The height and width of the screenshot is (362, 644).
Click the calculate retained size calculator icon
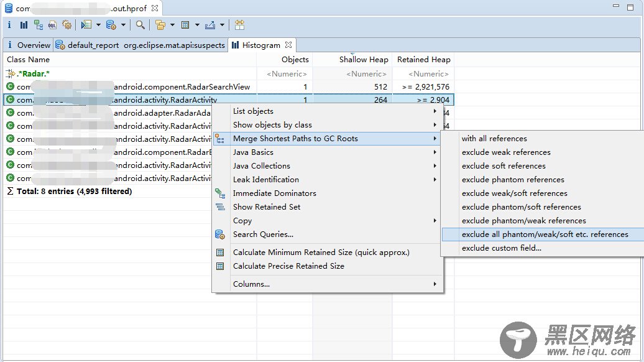[x=185, y=25]
